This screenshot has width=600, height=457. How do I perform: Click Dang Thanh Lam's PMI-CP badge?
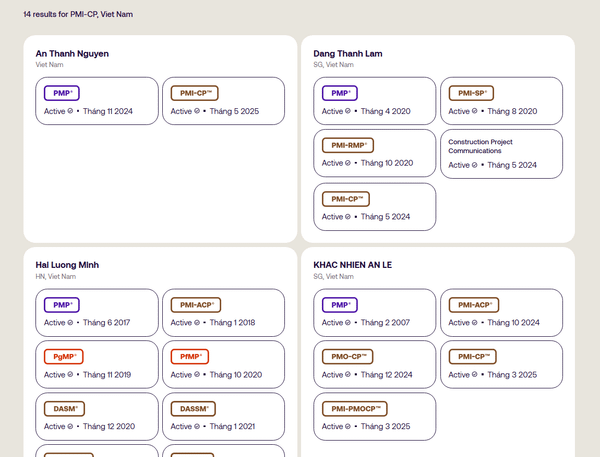point(346,199)
